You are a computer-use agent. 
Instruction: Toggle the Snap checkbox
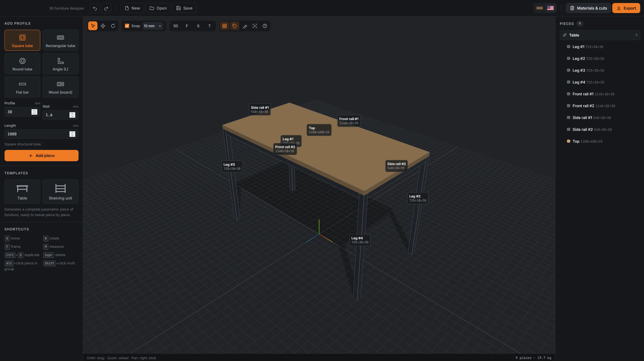[x=127, y=26]
